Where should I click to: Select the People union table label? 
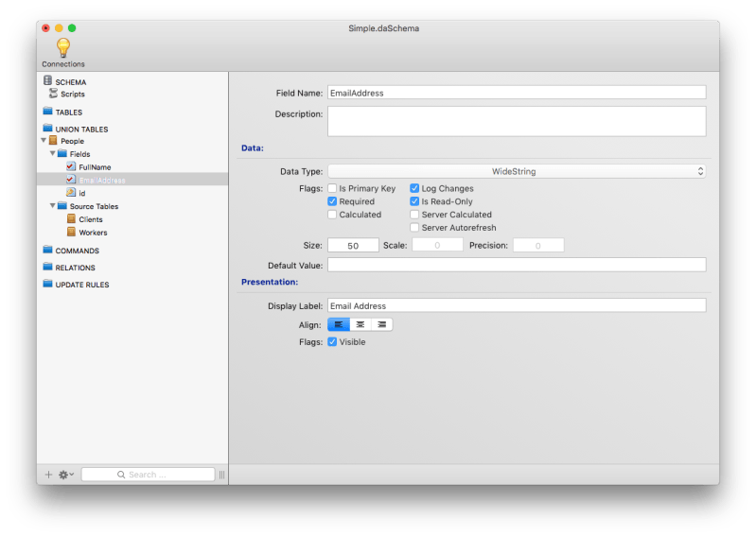[72, 141]
